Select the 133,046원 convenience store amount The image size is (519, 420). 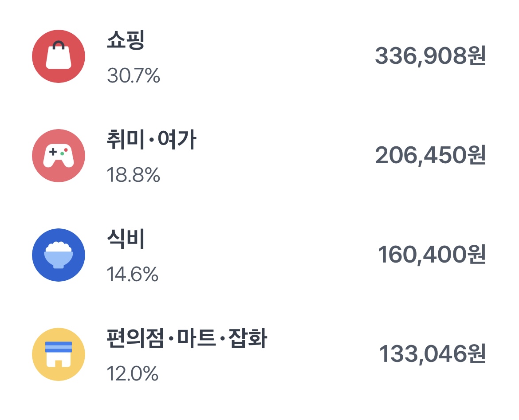pos(432,354)
